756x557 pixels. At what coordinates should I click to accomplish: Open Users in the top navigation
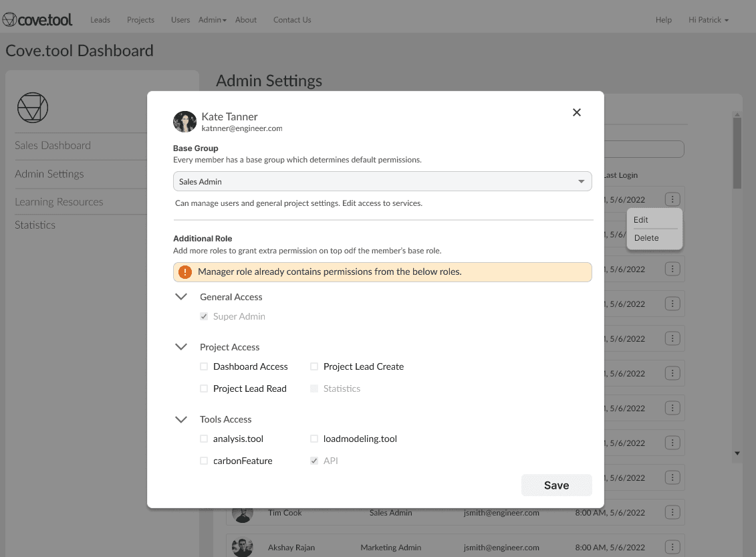pyautogui.click(x=180, y=20)
